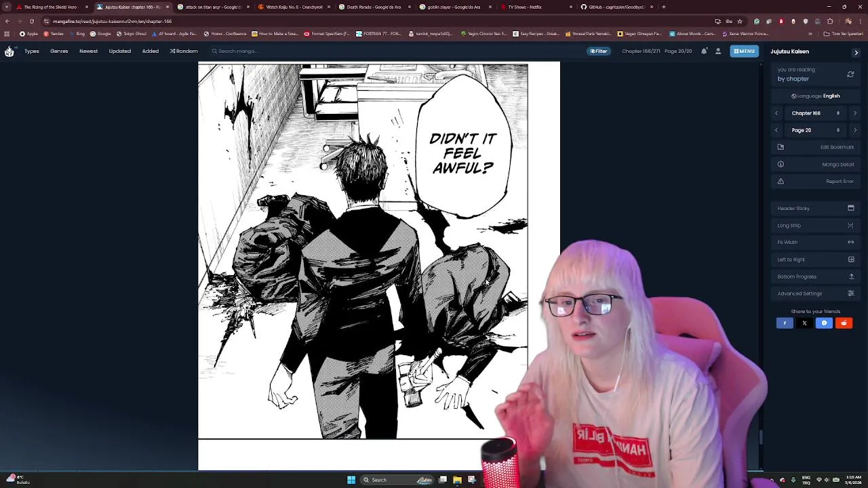Click the MangaFire site logo icon
The height and width of the screenshot is (488, 868).
coord(9,52)
